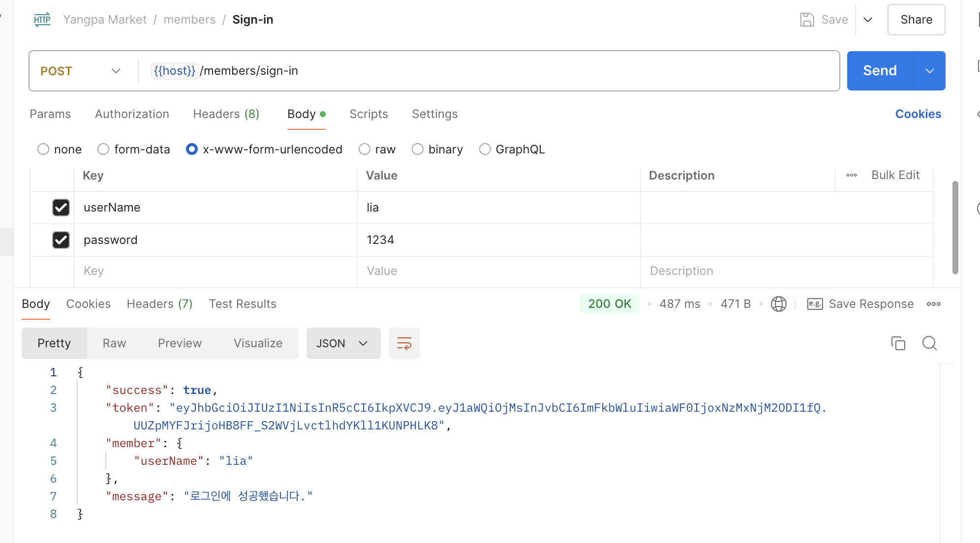Copy response body with the copy icon

coord(898,343)
